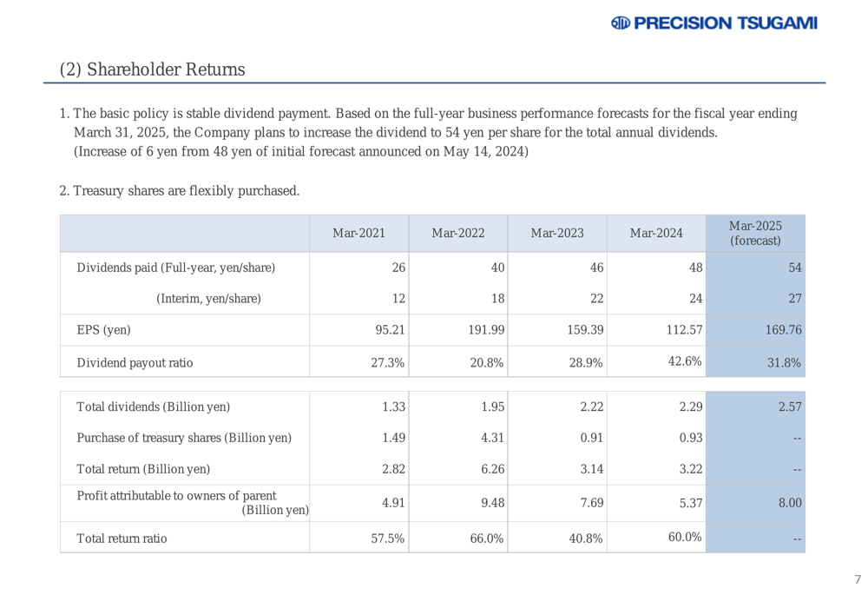Select the Mar-2021 column header
This screenshot has height=595, width=868.
point(358,234)
